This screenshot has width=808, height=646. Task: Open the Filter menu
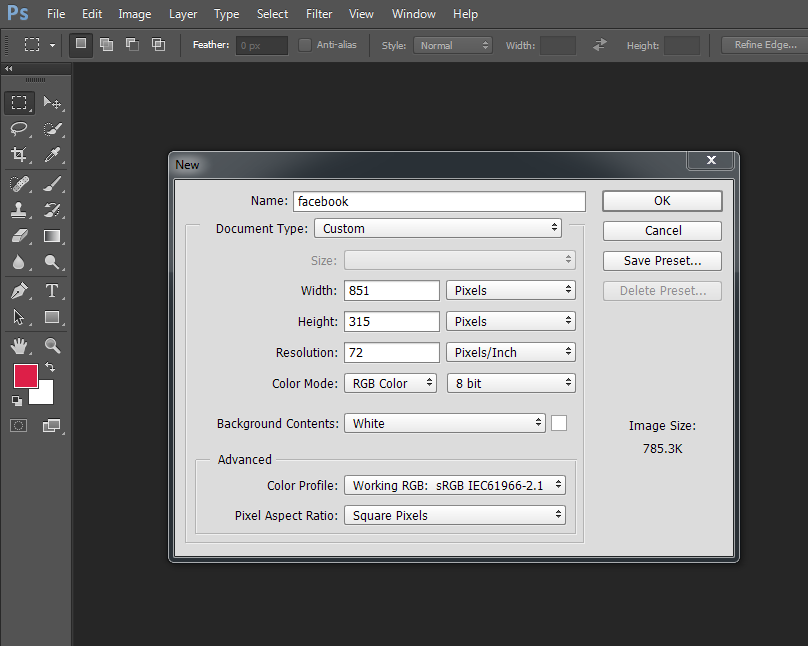[319, 14]
